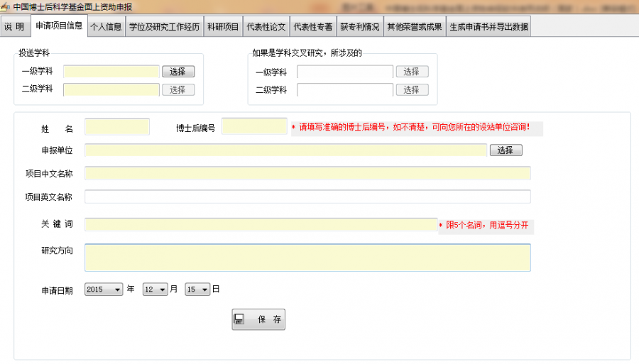Open 生成申请书并导出数据 tab
The height and width of the screenshot is (364, 639).
click(488, 27)
